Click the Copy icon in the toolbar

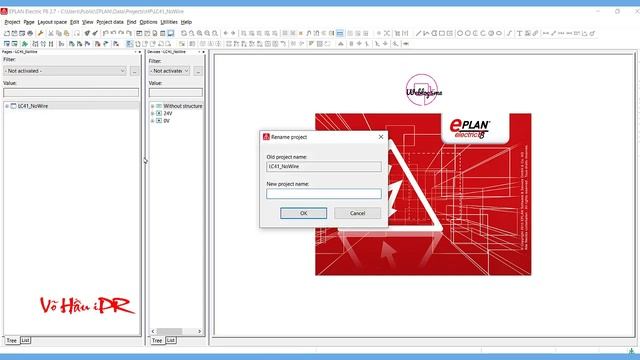(59, 33)
